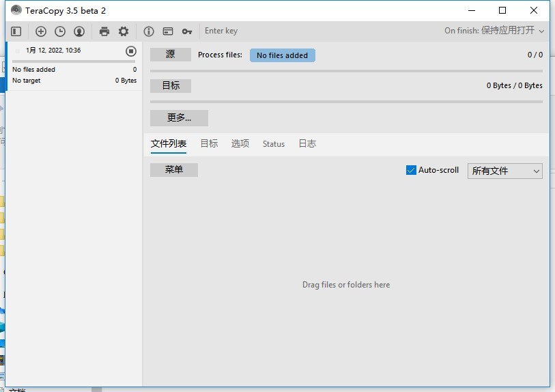
Task: Close the TeraCopy window
Action: 534,11
